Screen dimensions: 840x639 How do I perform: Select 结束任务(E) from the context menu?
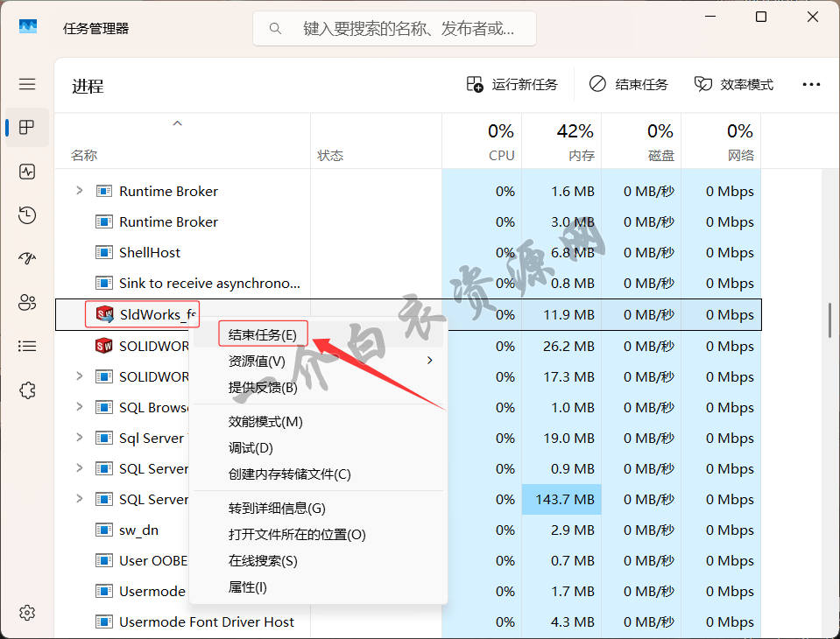tap(263, 334)
